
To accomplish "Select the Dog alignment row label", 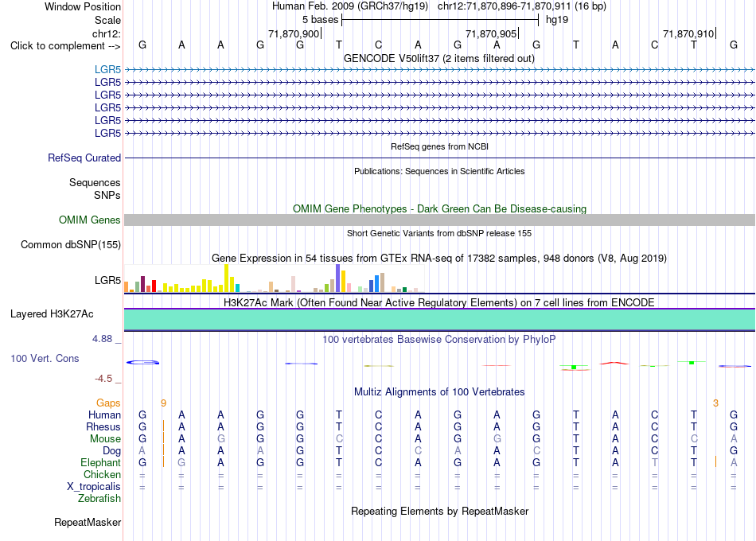I will pyautogui.click(x=112, y=451).
